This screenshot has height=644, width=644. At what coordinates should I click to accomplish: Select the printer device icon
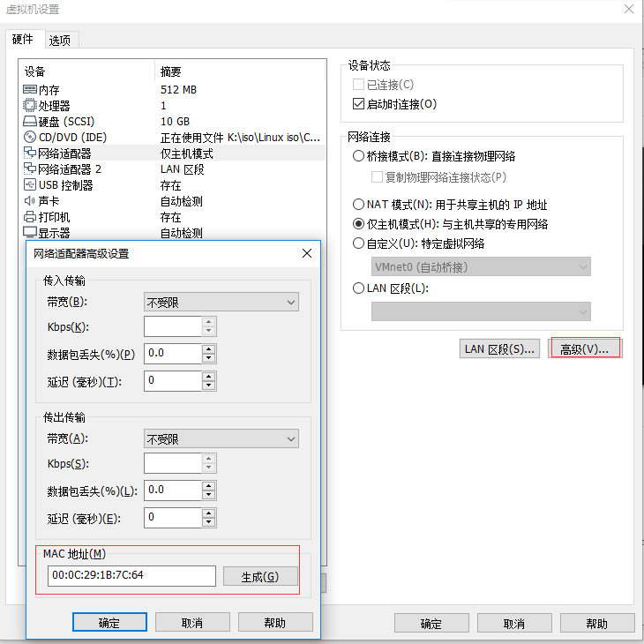[30, 216]
